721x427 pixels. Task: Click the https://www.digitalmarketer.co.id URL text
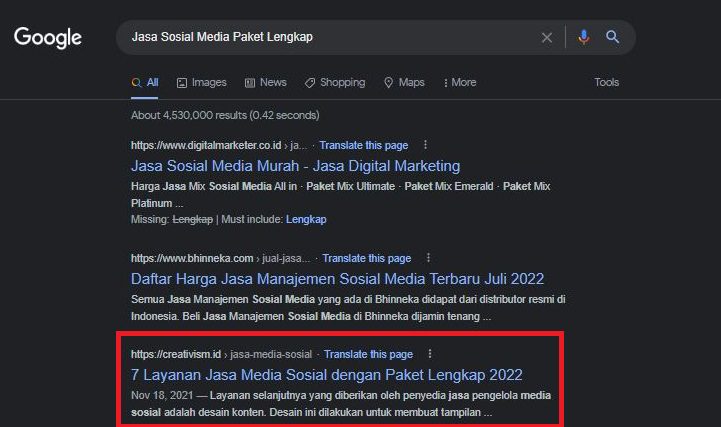pyautogui.click(x=206, y=145)
